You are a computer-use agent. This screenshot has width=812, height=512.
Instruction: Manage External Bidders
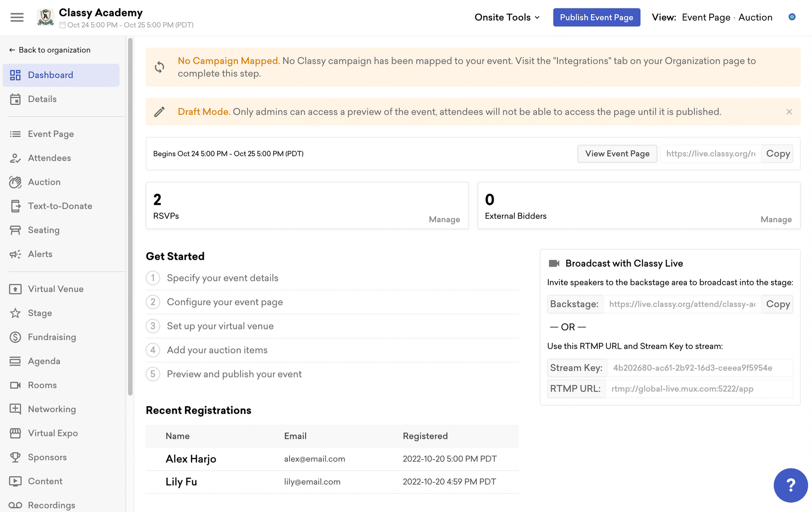776,220
